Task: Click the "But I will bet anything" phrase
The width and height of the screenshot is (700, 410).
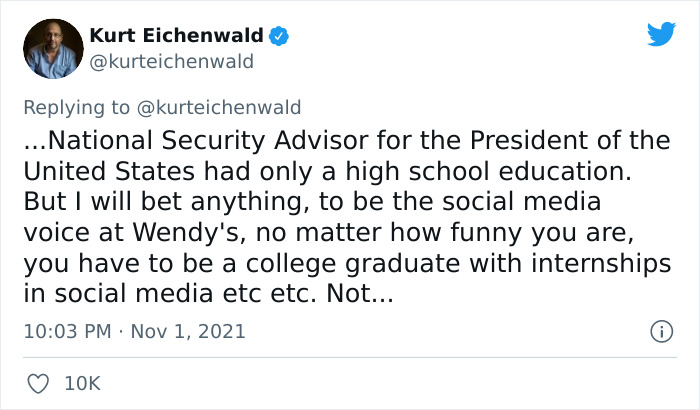Action: click(x=136, y=202)
